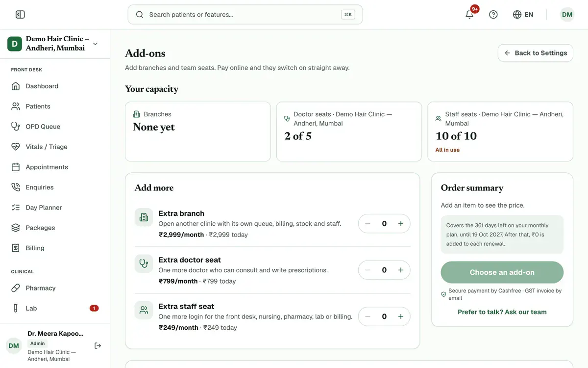588x368 pixels.
Task: Click the green D clinic logo
Action: pos(15,44)
